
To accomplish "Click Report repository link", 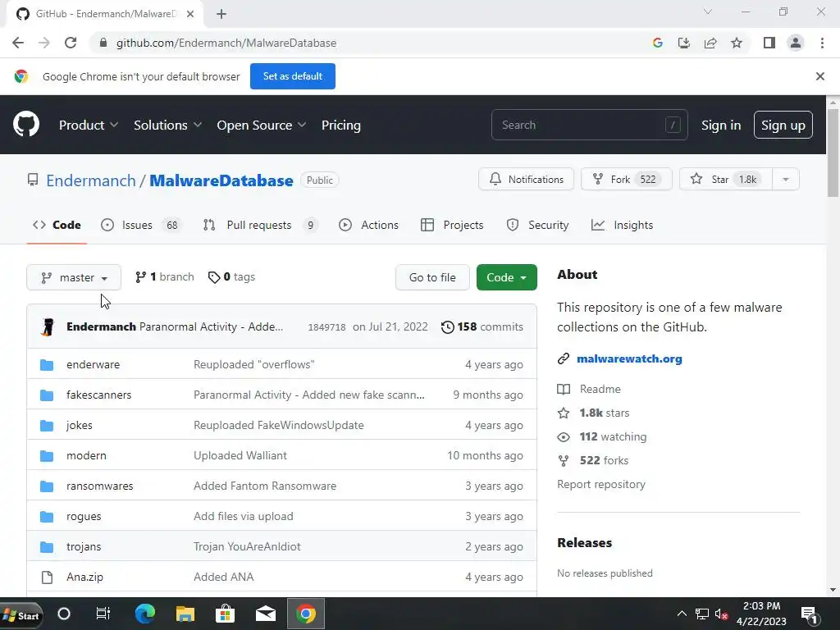I will (x=601, y=484).
